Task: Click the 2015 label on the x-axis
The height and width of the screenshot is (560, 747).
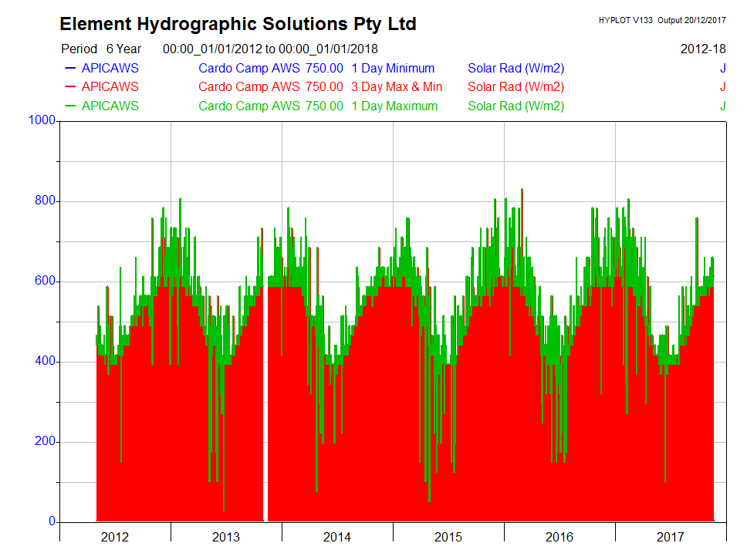Action: (x=448, y=538)
